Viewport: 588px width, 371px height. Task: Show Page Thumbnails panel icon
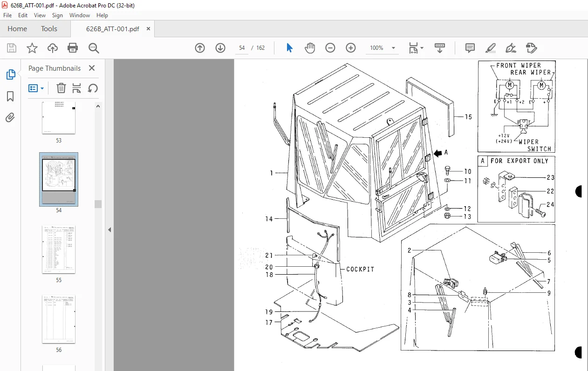[x=10, y=74]
